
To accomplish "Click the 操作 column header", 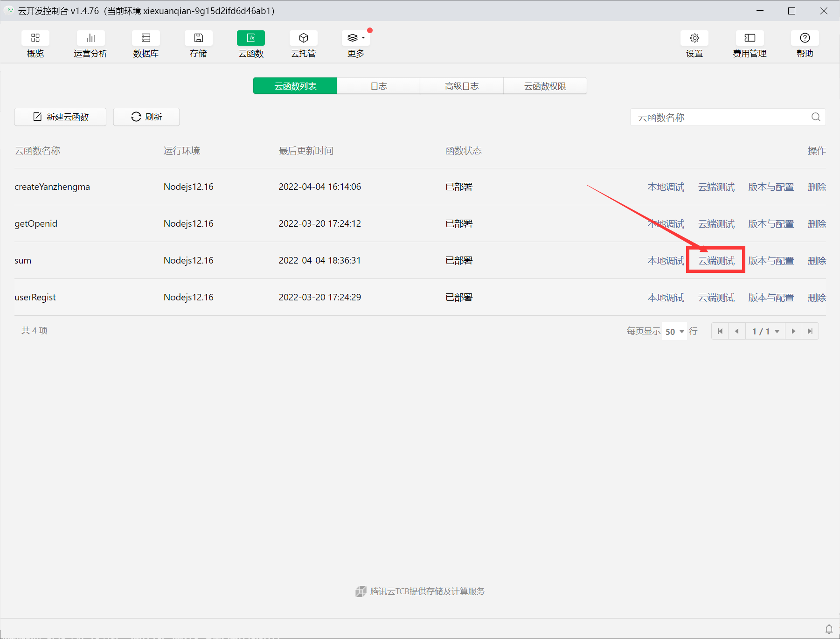I will pos(817,151).
